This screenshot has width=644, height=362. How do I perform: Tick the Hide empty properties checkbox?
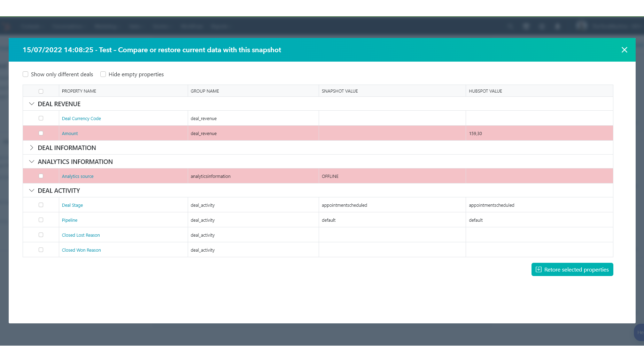point(103,74)
